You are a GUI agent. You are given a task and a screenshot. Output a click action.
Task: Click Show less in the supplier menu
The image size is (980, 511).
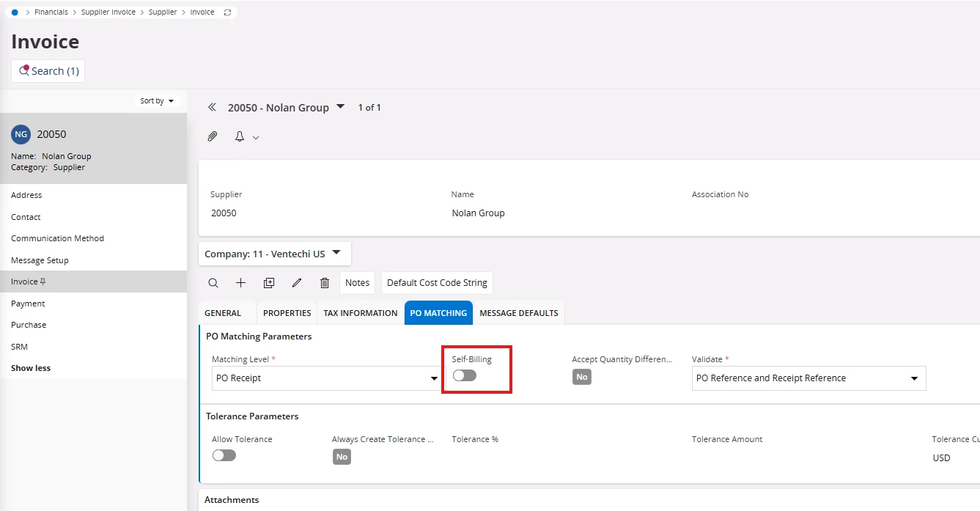tap(31, 368)
